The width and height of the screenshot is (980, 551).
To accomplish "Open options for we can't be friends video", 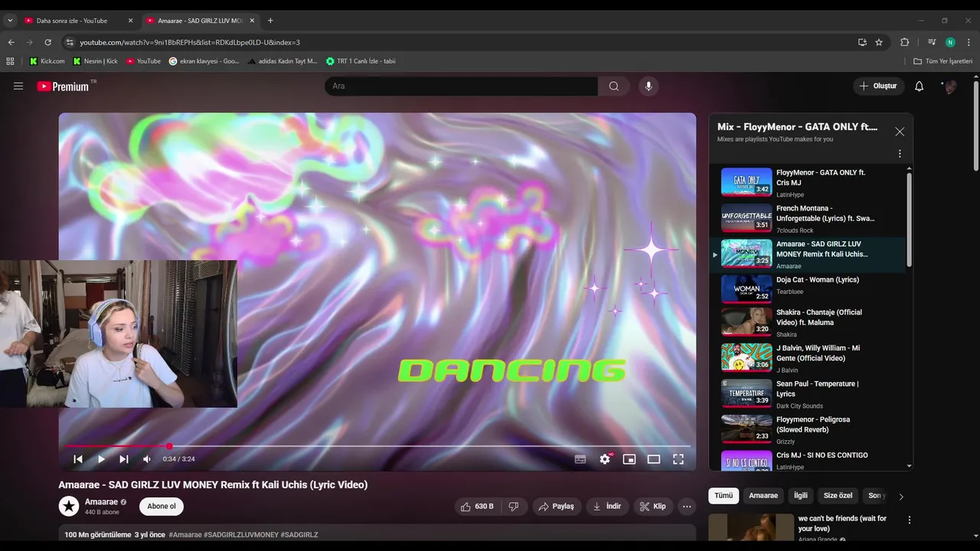I will click(910, 520).
